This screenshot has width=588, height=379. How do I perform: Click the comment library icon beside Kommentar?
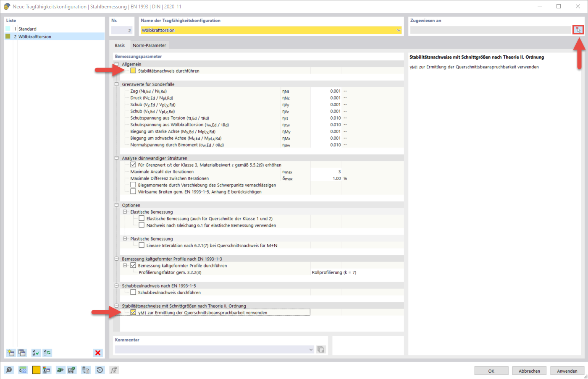tap(321, 349)
